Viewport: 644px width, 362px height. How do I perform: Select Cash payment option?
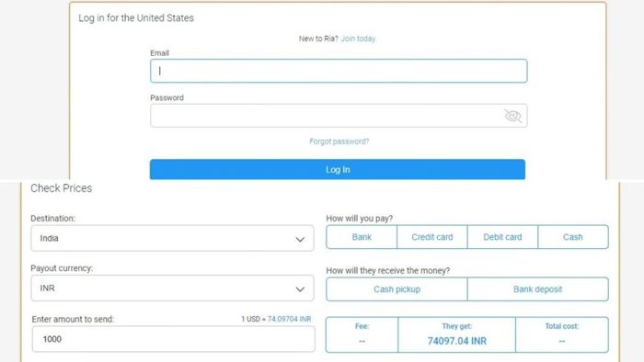coord(573,237)
